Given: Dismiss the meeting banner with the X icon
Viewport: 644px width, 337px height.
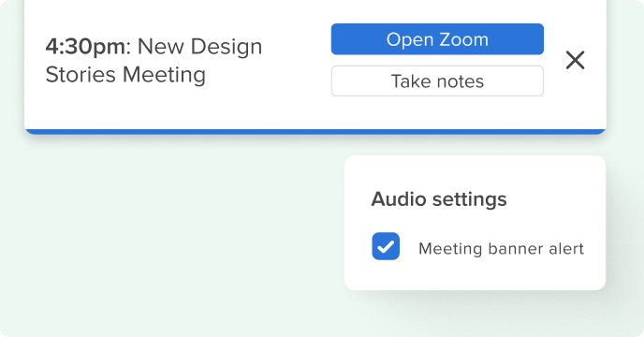Looking at the screenshot, I should (x=575, y=60).
